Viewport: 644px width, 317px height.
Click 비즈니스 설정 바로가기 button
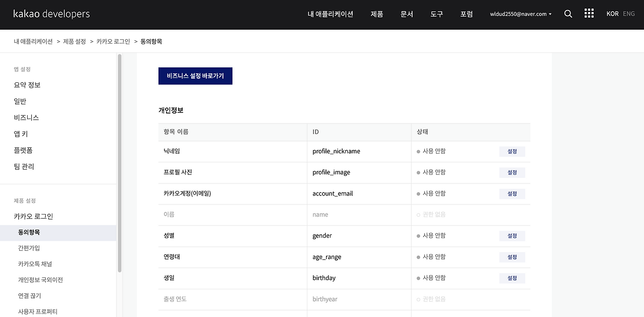tap(195, 76)
